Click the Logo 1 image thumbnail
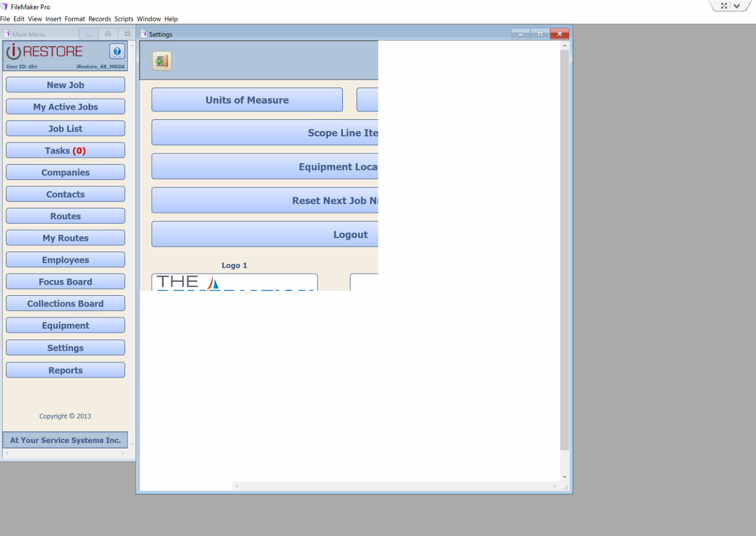 tap(234, 282)
